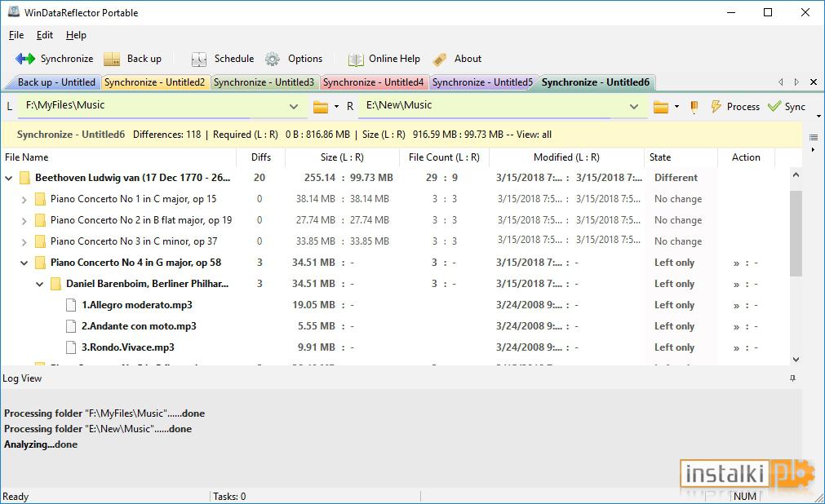Image resolution: width=825 pixels, height=504 pixels.
Task: Browse for the left folder with the folder icon
Action: coord(321,107)
